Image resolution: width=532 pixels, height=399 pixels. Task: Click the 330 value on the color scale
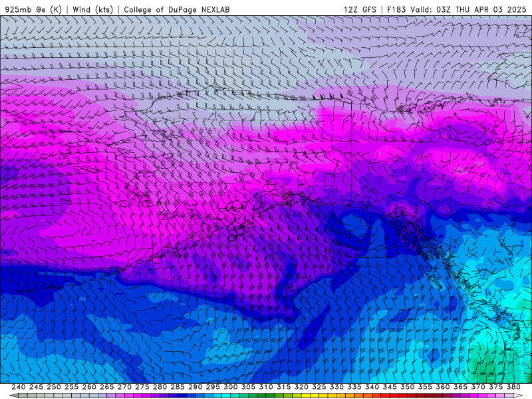pyautogui.click(x=336, y=387)
